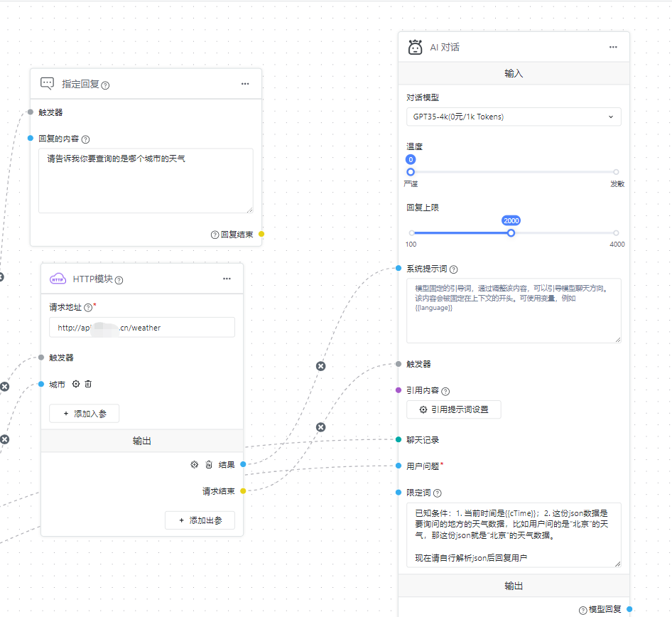Click settings gear next to 城市 parameter
This screenshot has height=617, width=672.
tap(76, 384)
